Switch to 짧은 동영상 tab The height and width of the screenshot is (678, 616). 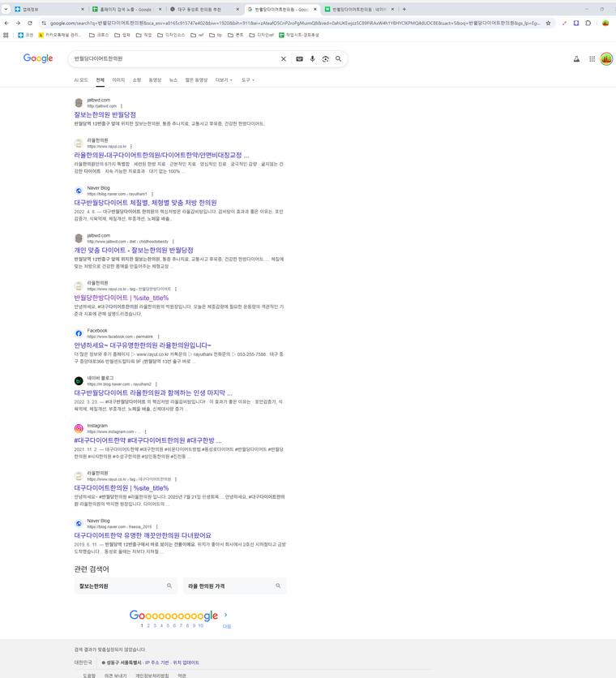[x=196, y=80]
